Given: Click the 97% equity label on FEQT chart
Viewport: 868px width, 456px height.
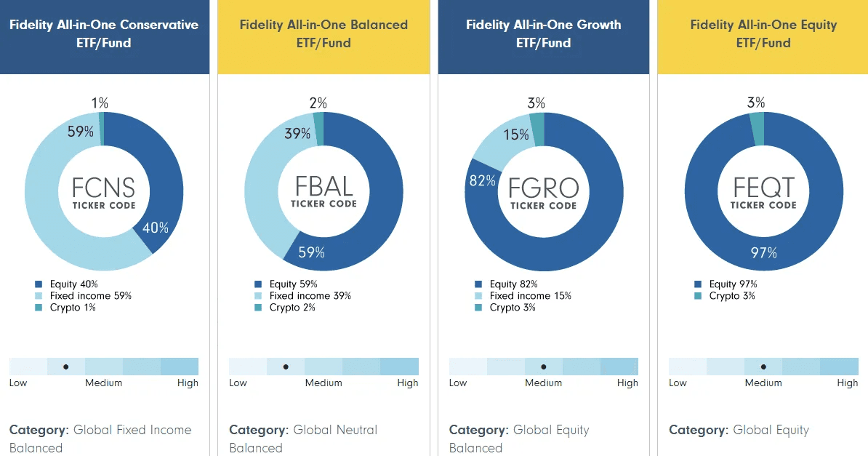Looking at the screenshot, I should tap(763, 252).
